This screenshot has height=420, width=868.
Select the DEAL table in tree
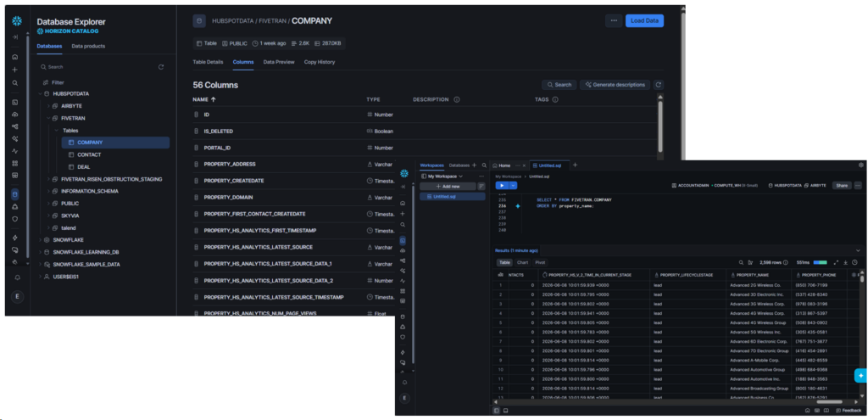[x=84, y=167]
